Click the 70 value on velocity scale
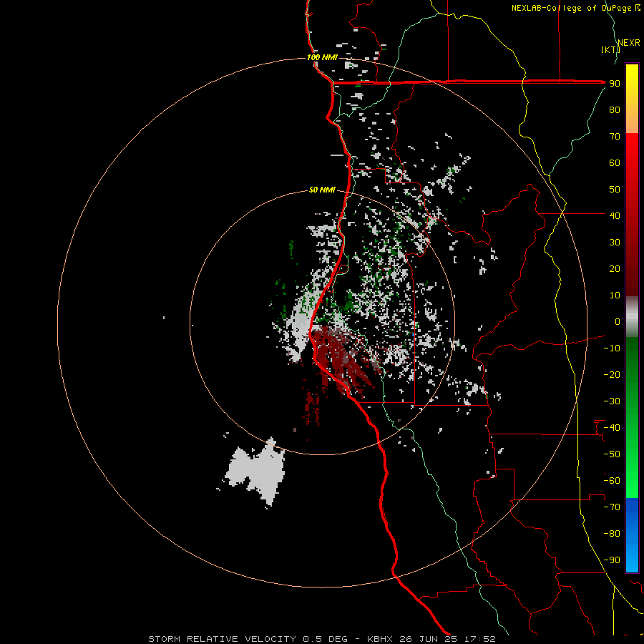Viewport: 644px width, 644px height. click(615, 137)
